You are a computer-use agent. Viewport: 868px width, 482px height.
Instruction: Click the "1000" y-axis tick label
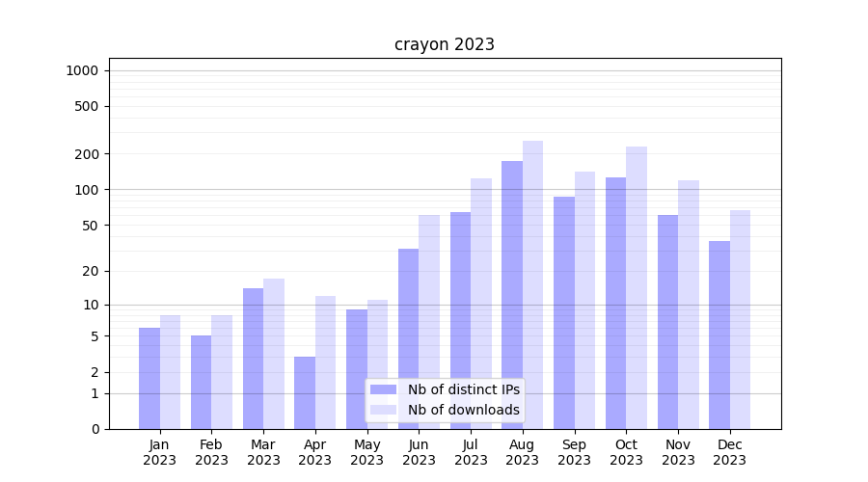click(x=82, y=70)
